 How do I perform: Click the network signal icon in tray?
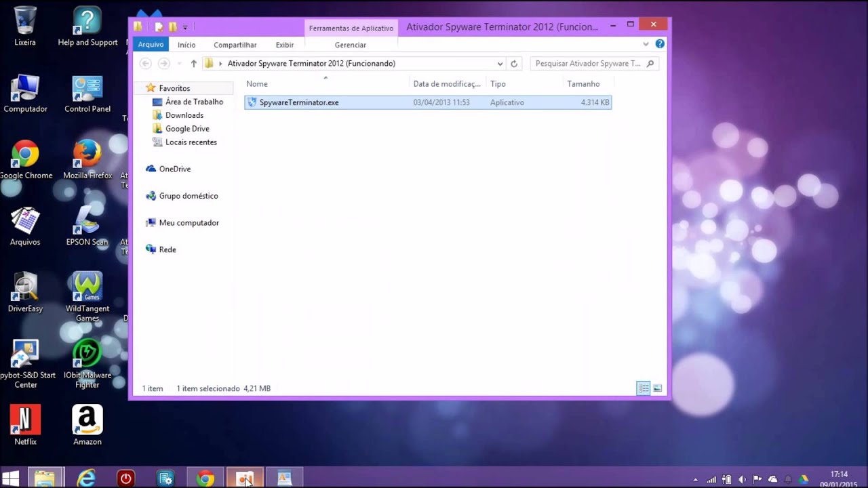711,479
